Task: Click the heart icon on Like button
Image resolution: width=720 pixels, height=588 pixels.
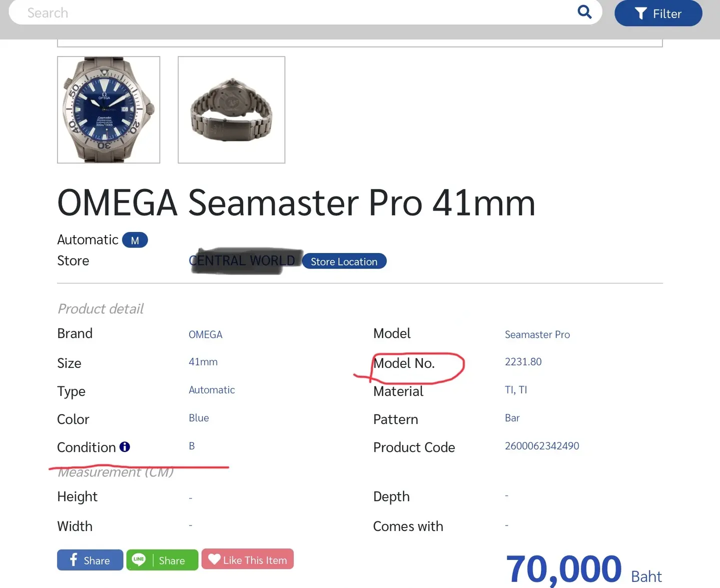Action: [214, 559]
